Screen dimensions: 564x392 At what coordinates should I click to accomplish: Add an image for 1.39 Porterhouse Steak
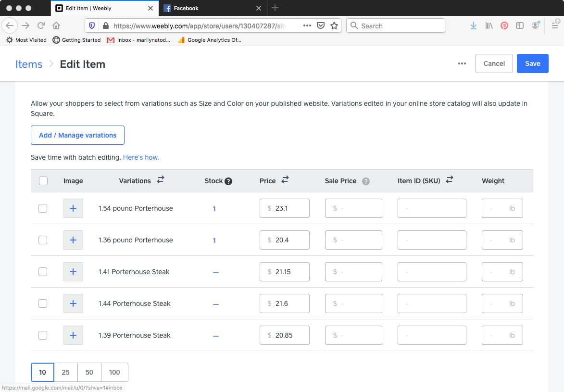pos(73,335)
